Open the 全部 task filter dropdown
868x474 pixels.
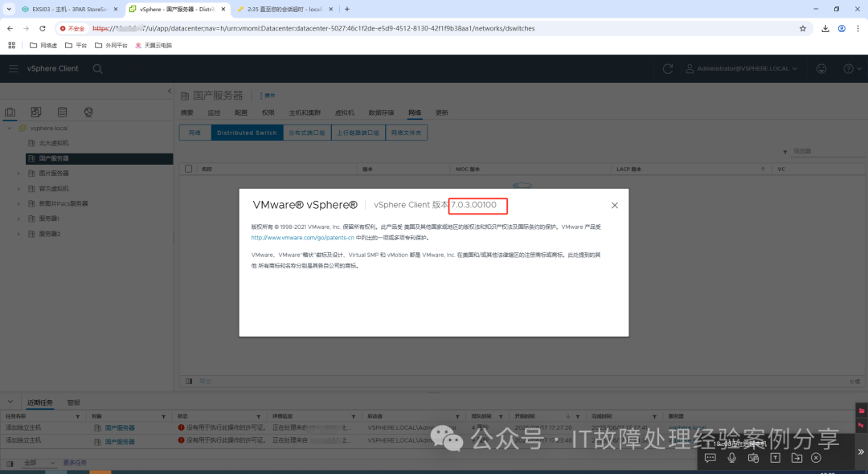[x=39, y=463]
